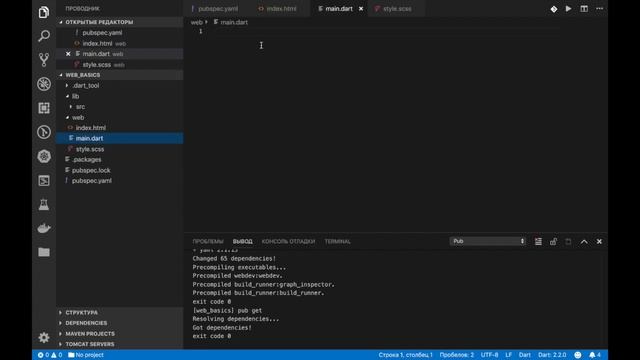Open pubspec.lock in the file tree

(x=120, y=170)
